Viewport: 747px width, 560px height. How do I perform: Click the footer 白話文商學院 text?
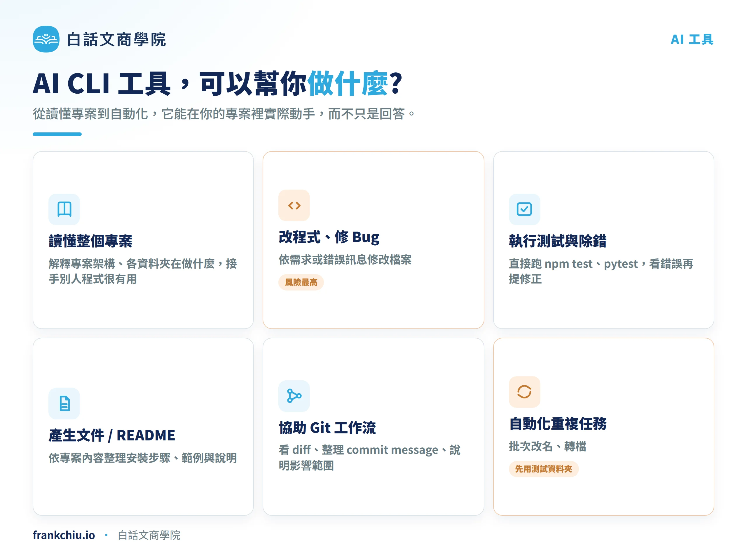[149, 535]
